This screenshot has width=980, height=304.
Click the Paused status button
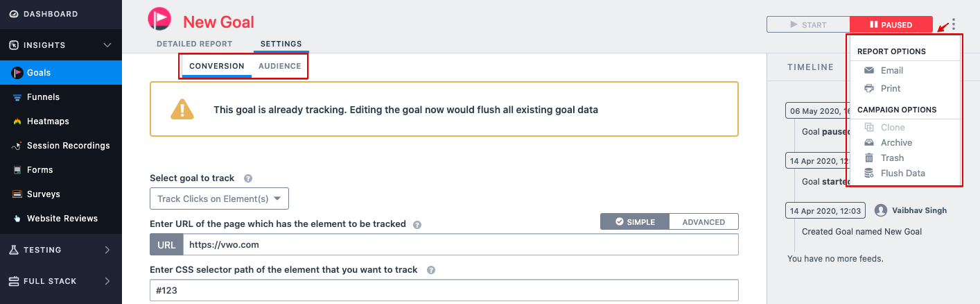point(891,24)
